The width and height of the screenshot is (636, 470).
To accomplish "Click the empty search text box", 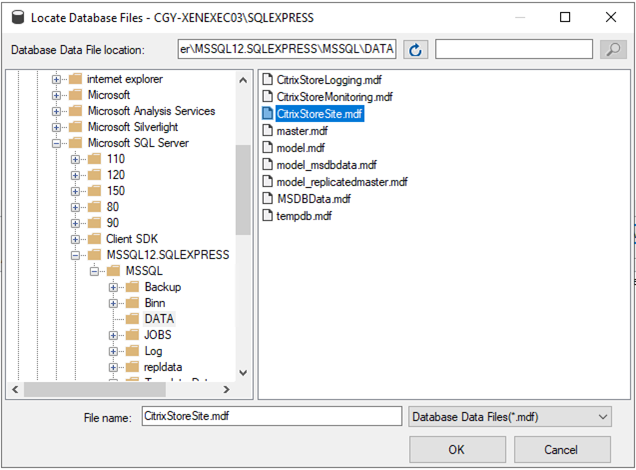I will coord(514,49).
